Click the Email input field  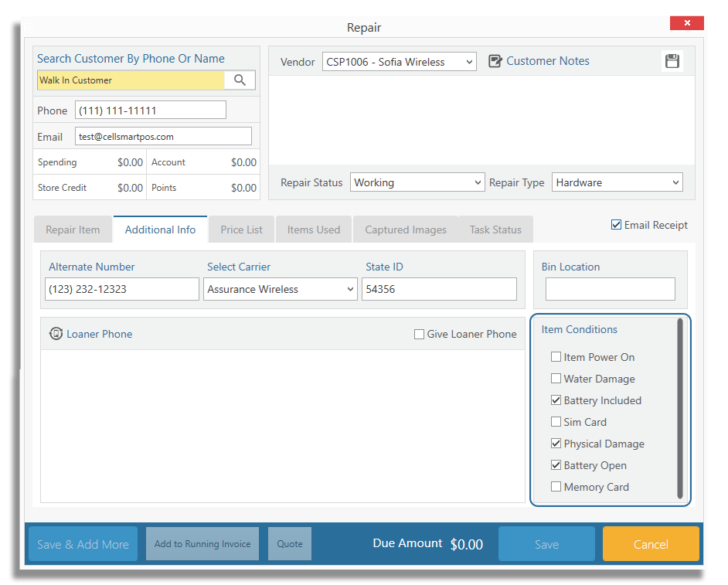[x=163, y=136]
